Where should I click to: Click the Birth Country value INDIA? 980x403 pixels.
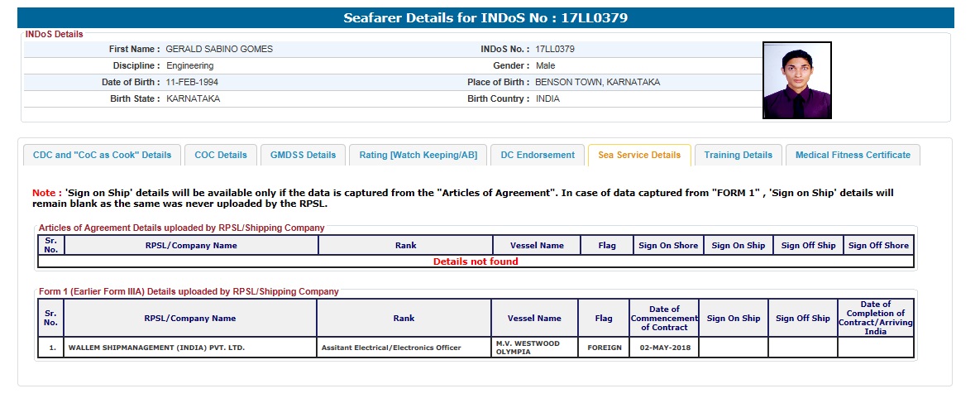click(x=547, y=98)
